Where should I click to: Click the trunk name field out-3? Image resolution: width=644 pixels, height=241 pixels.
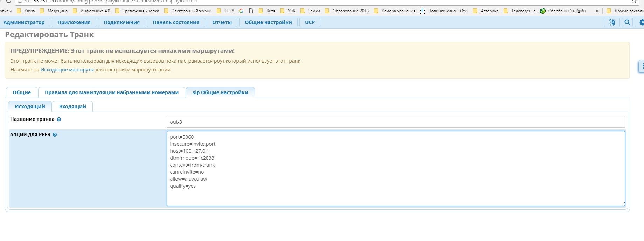point(395,122)
